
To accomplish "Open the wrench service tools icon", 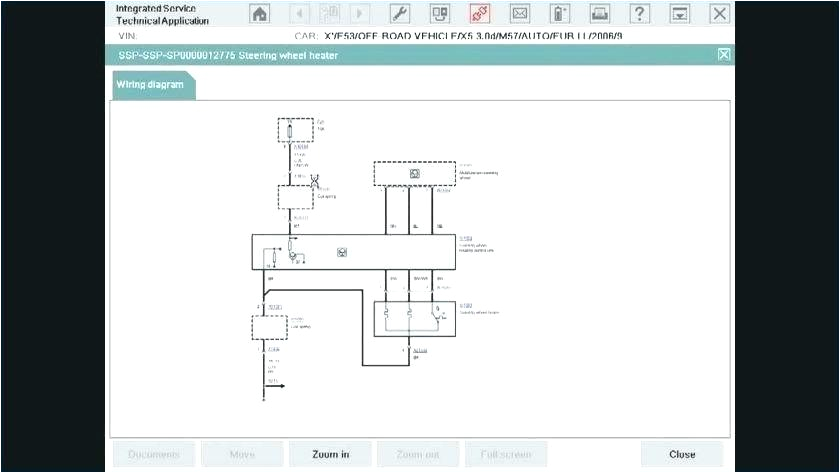I will 399,13.
